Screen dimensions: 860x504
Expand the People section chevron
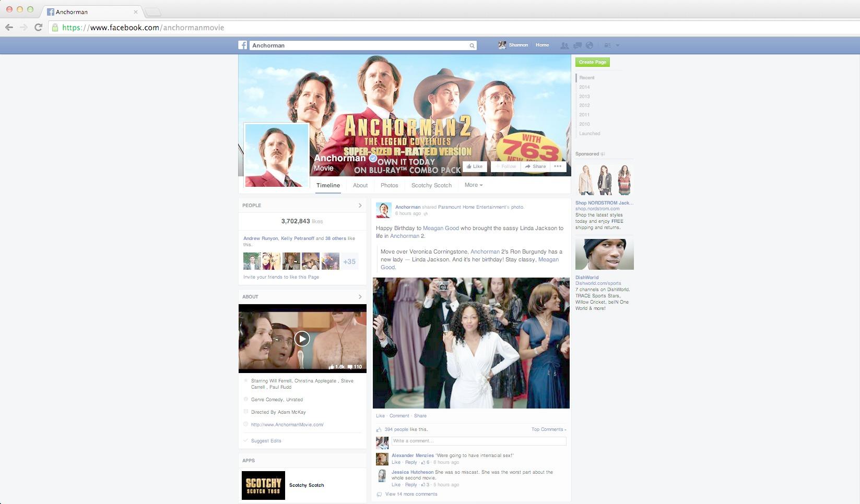pos(360,206)
